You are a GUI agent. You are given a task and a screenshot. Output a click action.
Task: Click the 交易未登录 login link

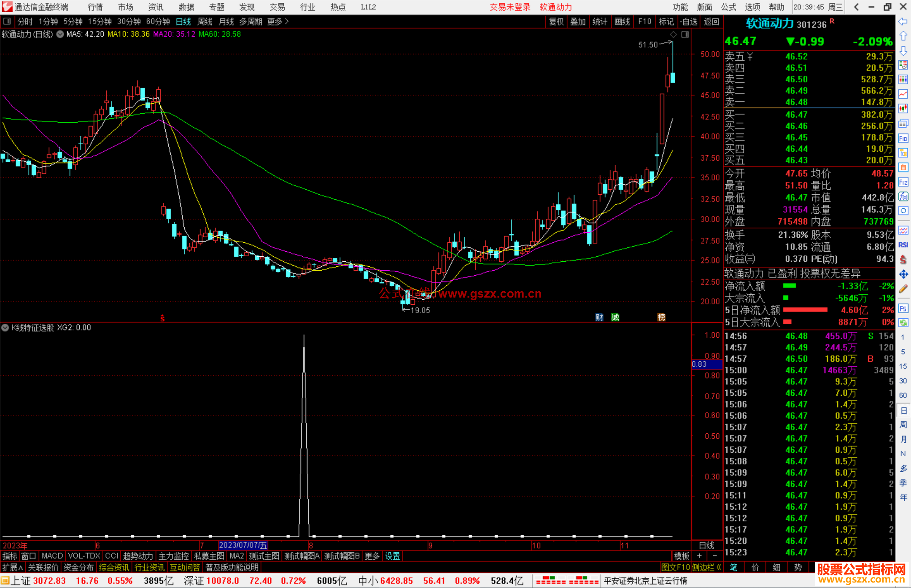[x=509, y=7]
